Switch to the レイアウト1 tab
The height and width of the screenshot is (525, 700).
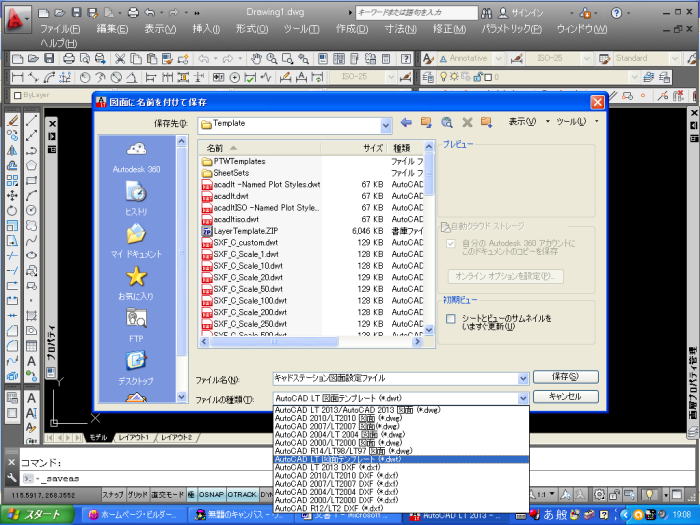(133, 437)
